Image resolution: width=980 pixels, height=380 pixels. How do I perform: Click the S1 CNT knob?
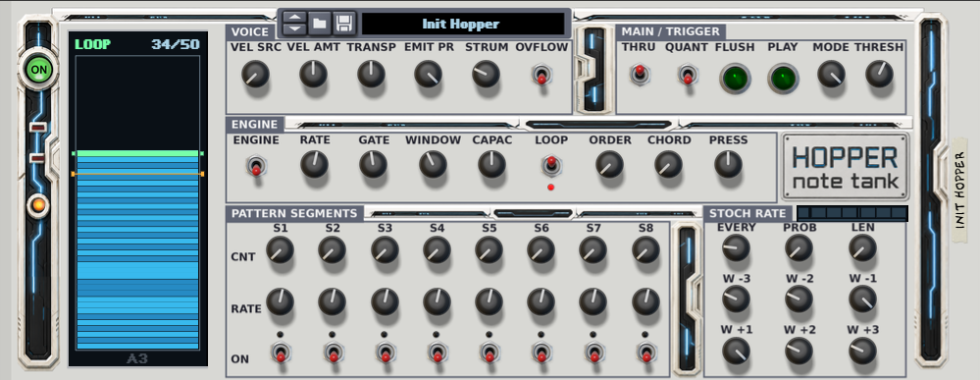click(280, 250)
